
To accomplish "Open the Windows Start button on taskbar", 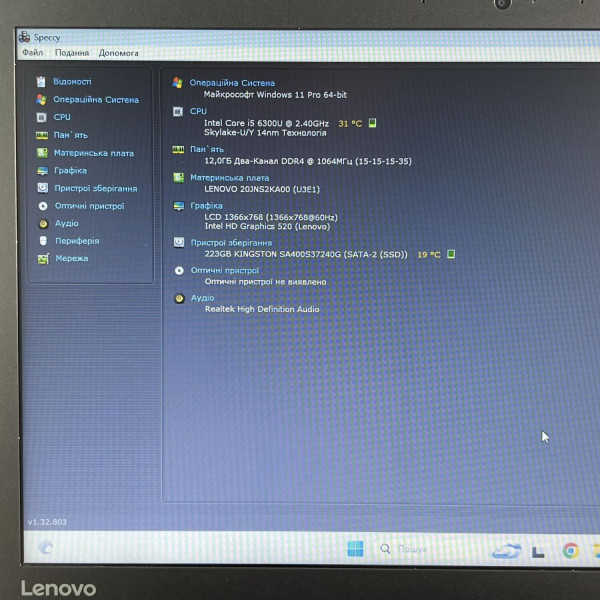I will click(355, 549).
